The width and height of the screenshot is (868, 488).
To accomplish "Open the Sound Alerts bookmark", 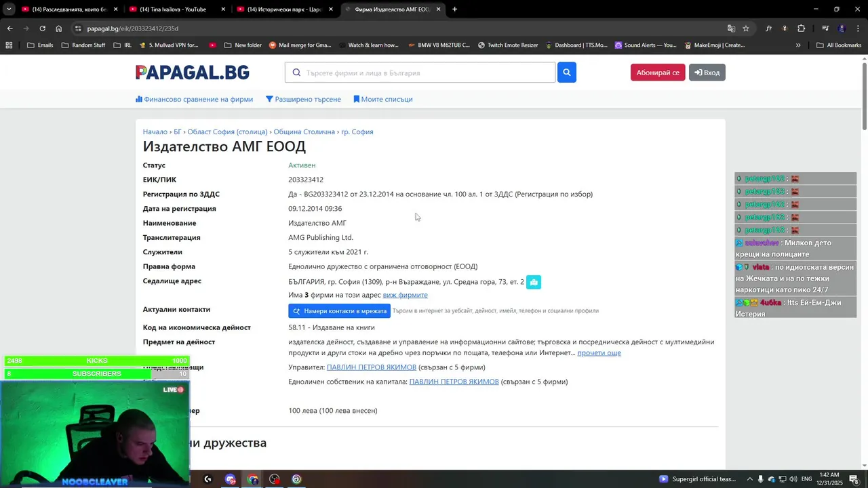I will tap(646, 45).
